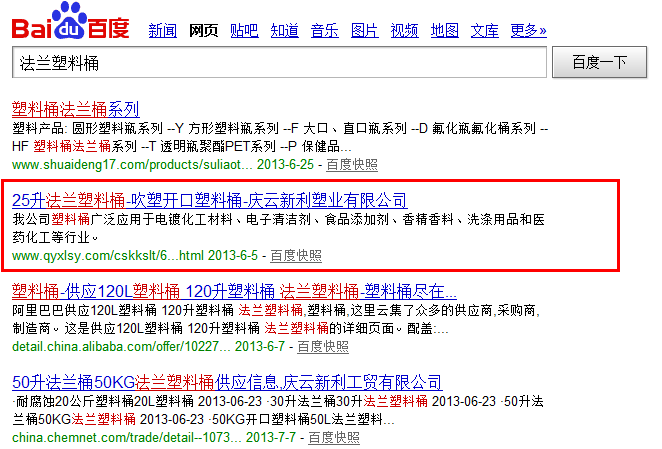Viewport: 662px width, 449px height.
Task: Go to the 知道 tab
Action: tap(285, 30)
